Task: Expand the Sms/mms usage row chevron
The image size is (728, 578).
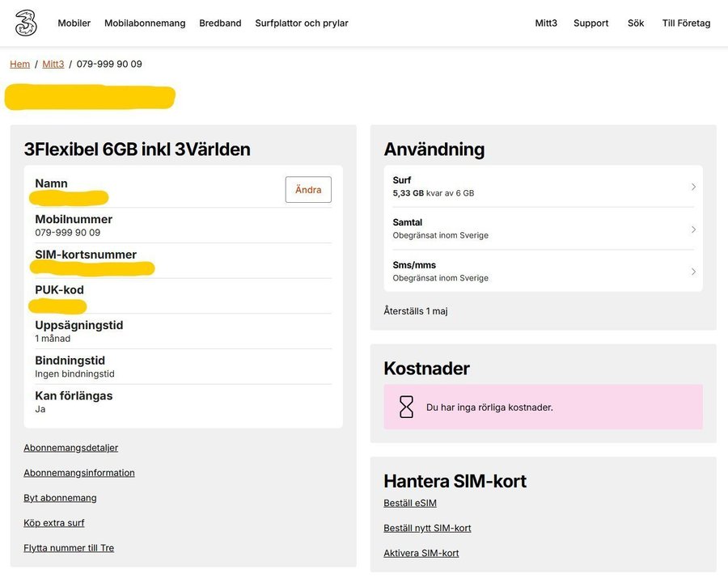Action: tap(693, 272)
